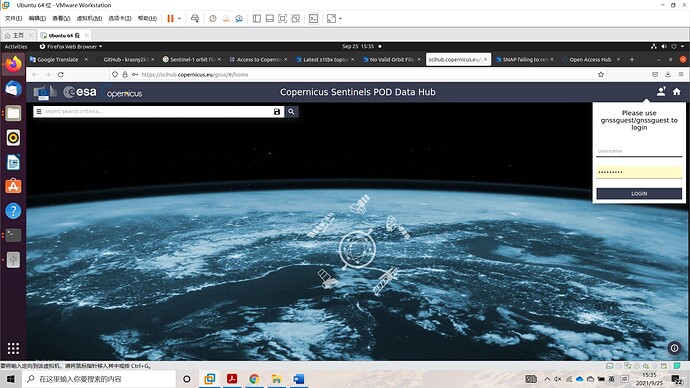690x388 pixels.
Task: Open the pause button dropdown arrow
Action: click(179, 18)
